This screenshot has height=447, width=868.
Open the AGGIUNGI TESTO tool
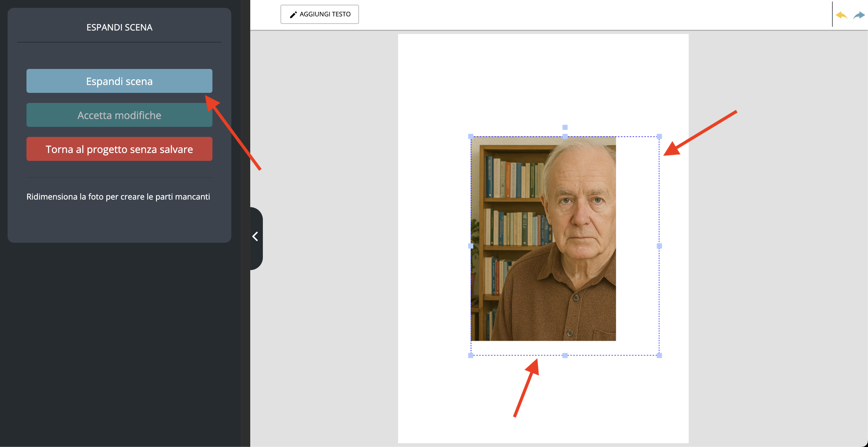click(320, 14)
